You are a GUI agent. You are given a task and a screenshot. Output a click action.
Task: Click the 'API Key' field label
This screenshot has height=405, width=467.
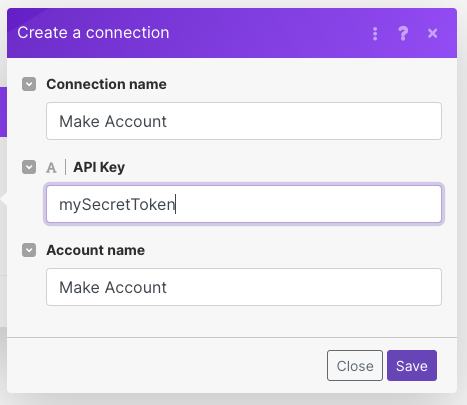pyautogui.click(x=99, y=167)
